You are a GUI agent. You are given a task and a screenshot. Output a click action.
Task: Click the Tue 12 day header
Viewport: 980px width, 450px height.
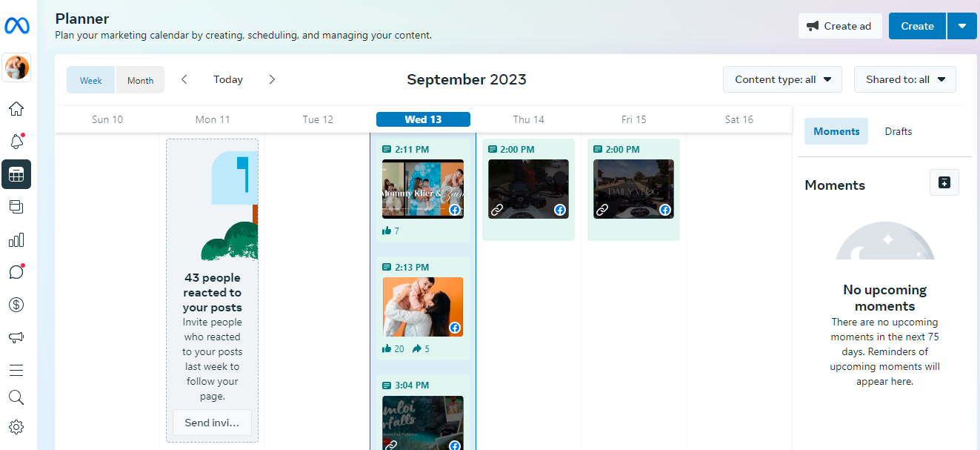[318, 119]
